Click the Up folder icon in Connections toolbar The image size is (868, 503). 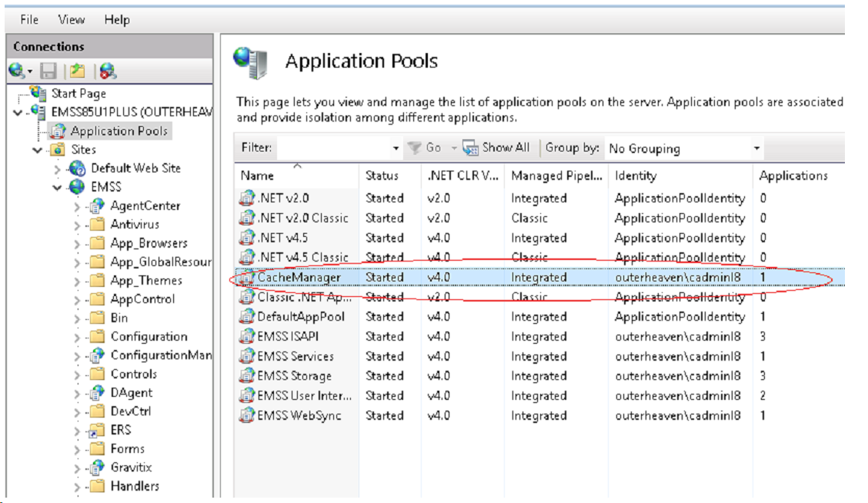click(77, 72)
